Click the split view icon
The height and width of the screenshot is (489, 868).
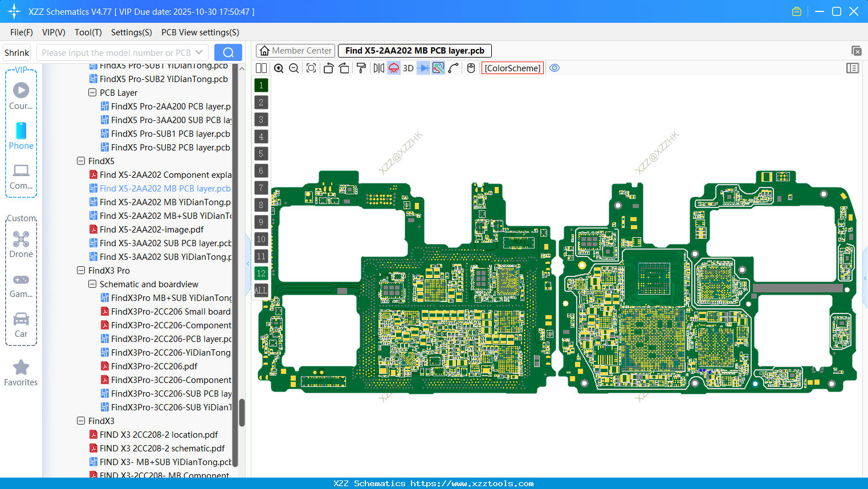tap(260, 68)
